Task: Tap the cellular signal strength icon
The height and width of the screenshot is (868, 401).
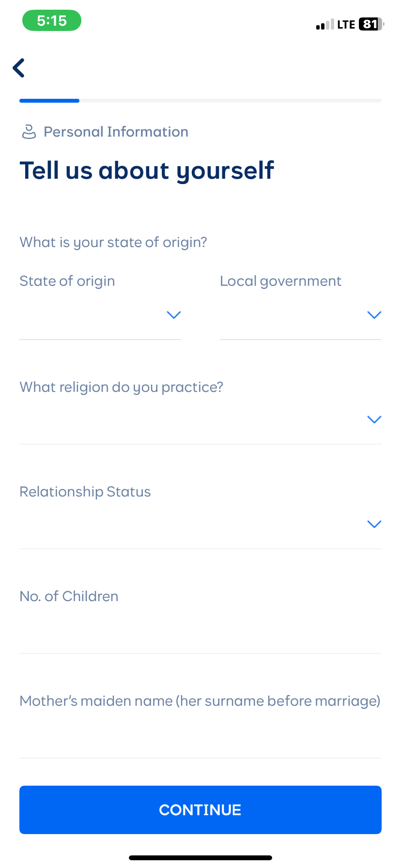Action: point(324,25)
